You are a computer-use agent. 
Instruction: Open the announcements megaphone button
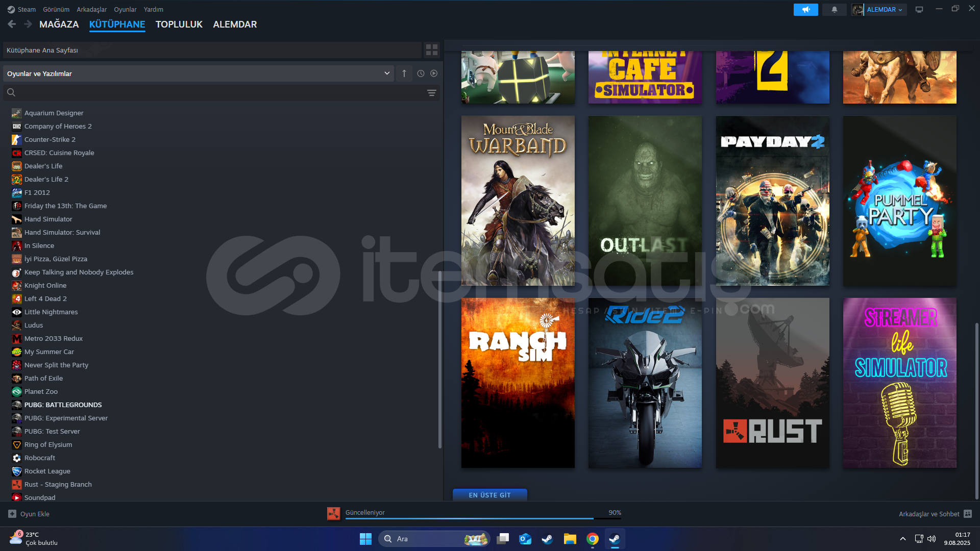805,10
